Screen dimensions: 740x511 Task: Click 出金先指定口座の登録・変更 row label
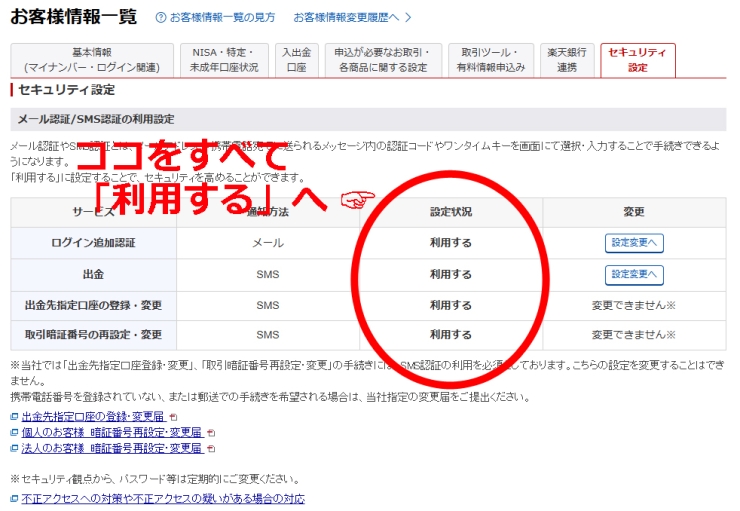pyautogui.click(x=93, y=306)
